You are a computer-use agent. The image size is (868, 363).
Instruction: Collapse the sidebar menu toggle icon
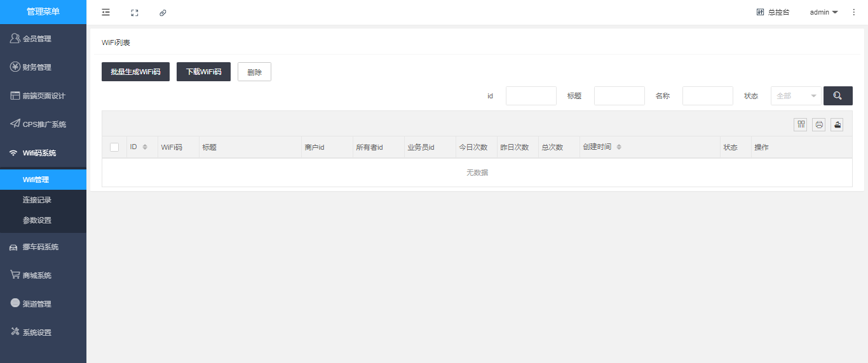point(105,12)
